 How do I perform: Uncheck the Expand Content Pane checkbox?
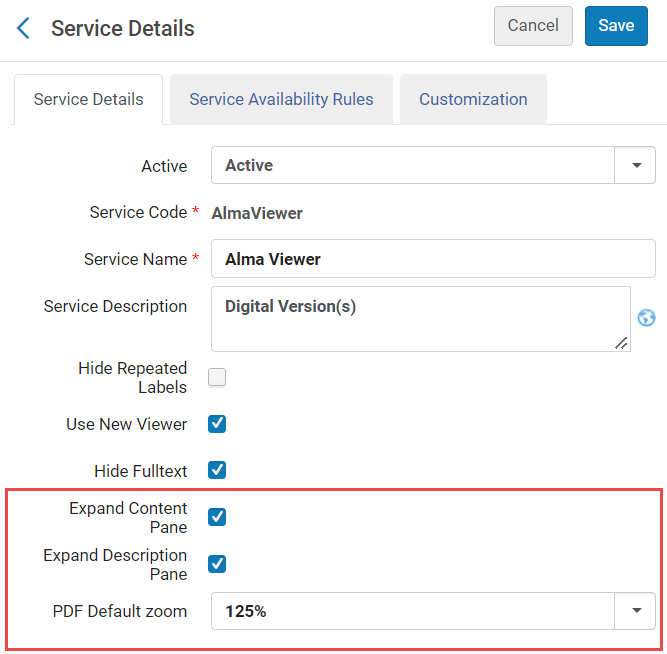click(x=217, y=517)
